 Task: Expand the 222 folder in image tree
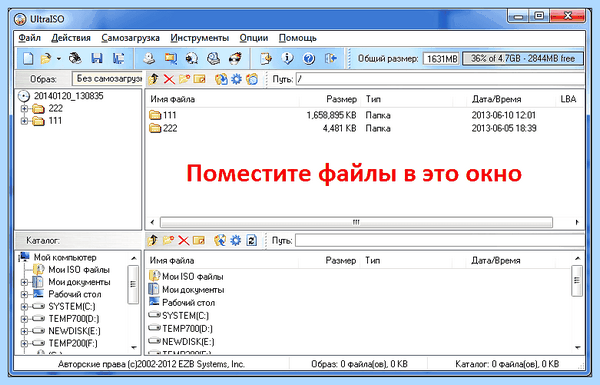click(24, 109)
